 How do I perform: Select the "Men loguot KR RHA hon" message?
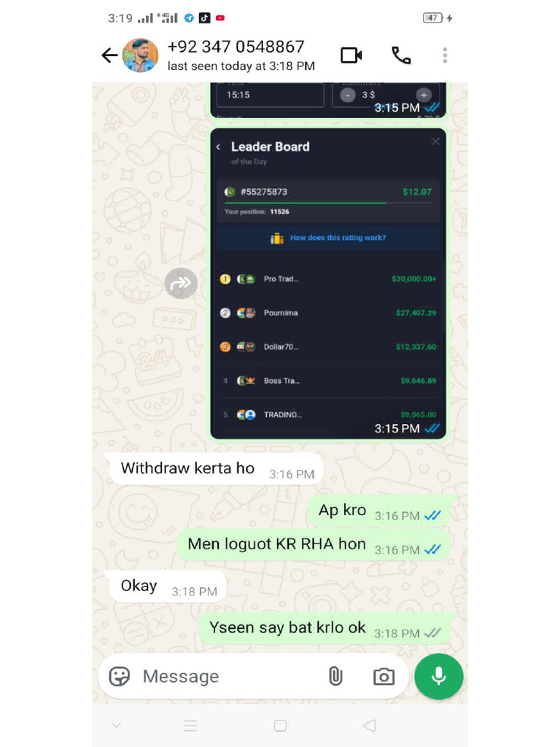314,544
